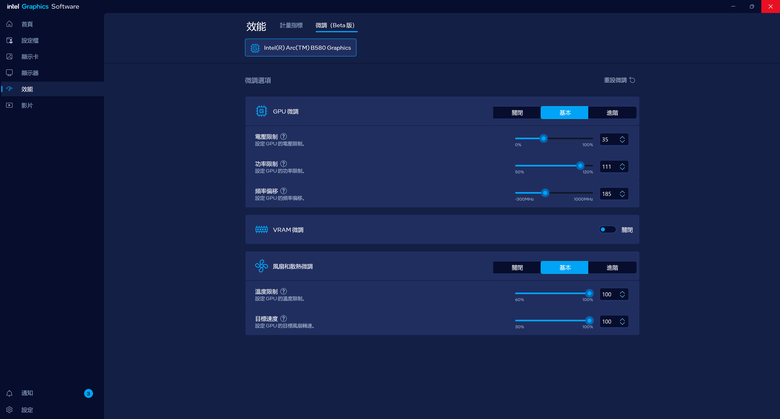Set GPU 微調 mode to 進階 (advanced)
This screenshot has width=780, height=419.
pos(612,112)
